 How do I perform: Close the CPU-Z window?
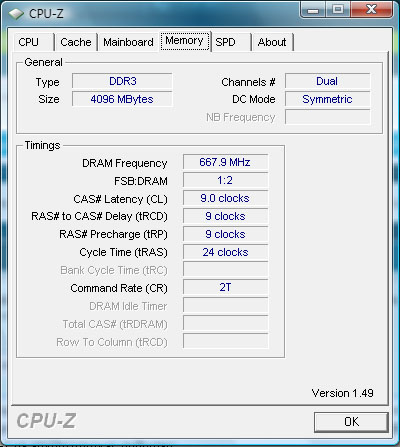tap(371, 10)
